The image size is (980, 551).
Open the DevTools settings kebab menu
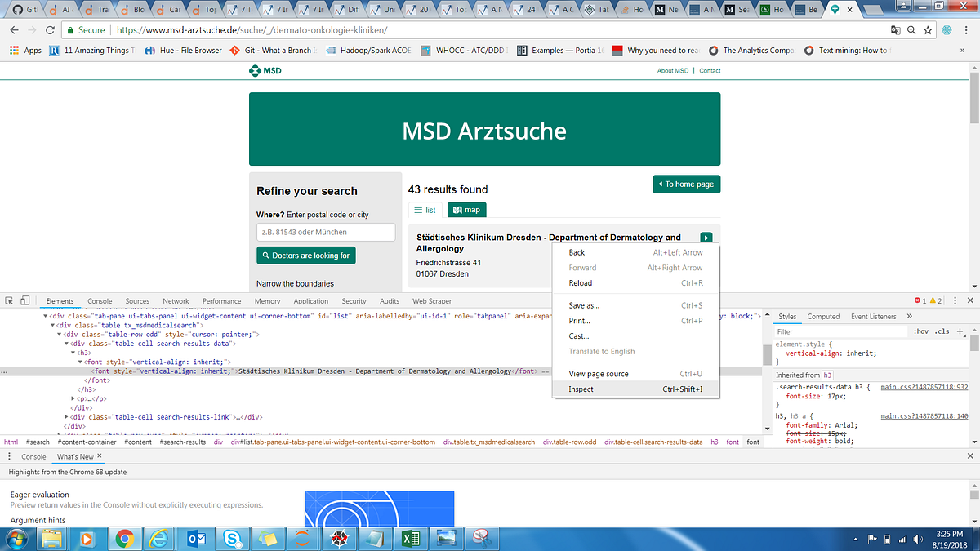955,300
